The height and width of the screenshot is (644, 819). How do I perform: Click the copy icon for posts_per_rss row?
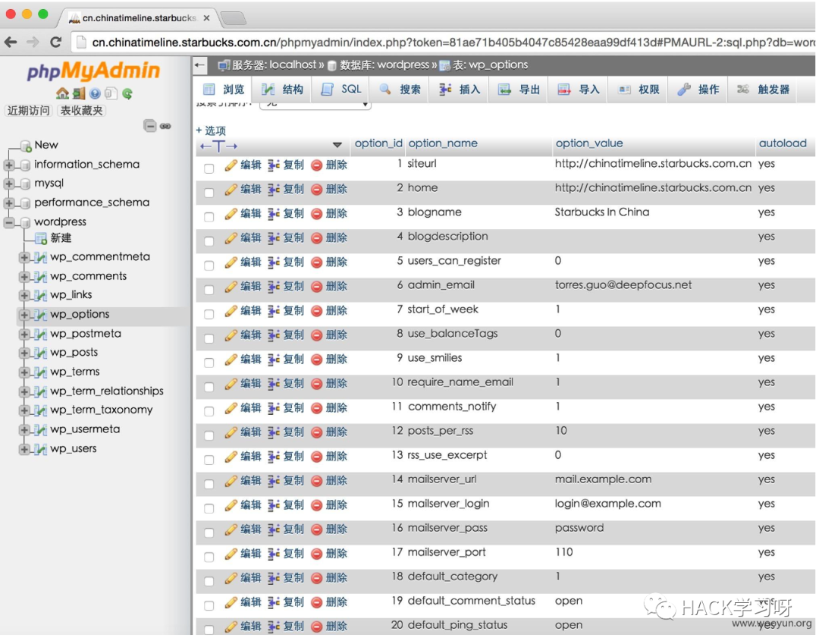point(274,432)
